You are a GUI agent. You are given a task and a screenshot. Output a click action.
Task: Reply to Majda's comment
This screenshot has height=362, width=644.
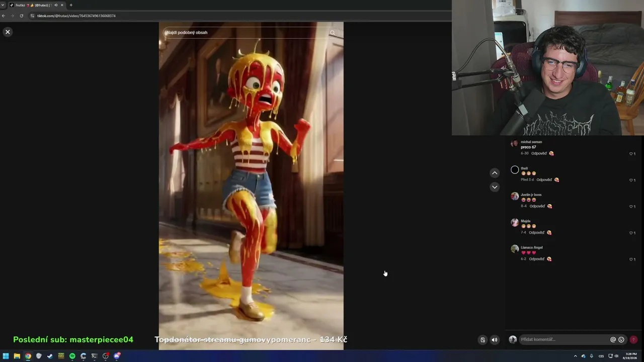click(537, 233)
